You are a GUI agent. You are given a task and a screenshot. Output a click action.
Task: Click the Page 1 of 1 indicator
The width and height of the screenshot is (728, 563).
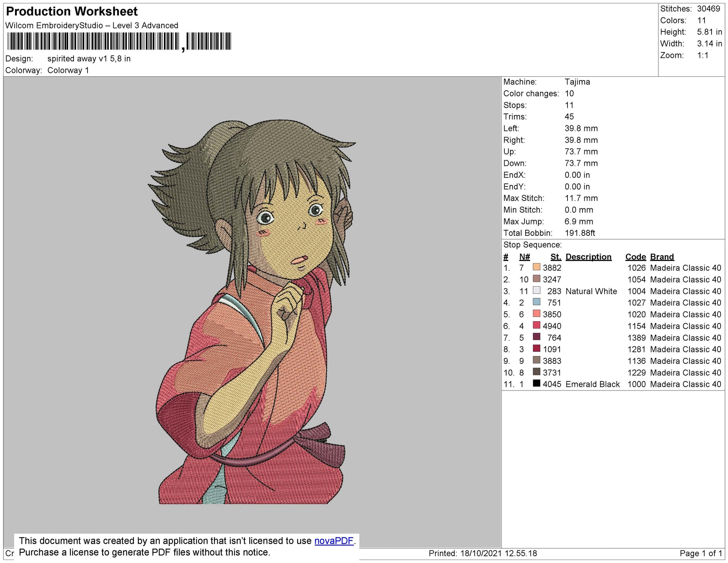point(701,553)
